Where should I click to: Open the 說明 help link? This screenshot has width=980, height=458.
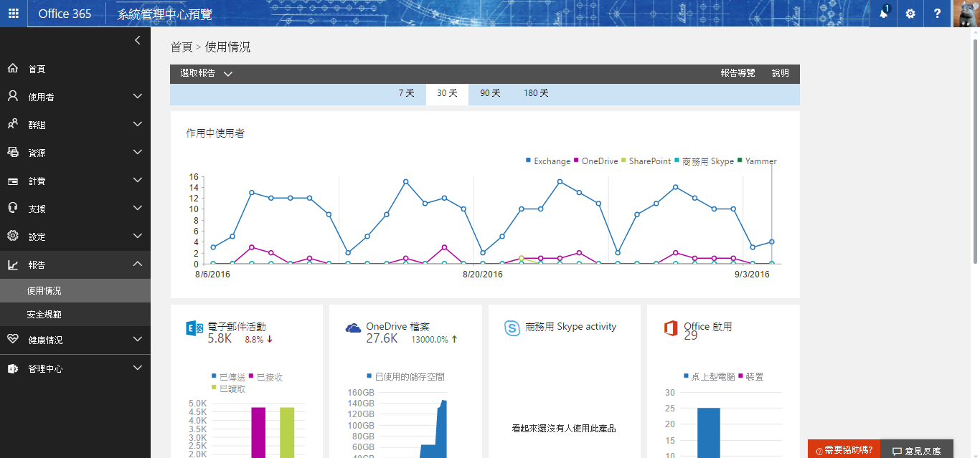coord(781,73)
